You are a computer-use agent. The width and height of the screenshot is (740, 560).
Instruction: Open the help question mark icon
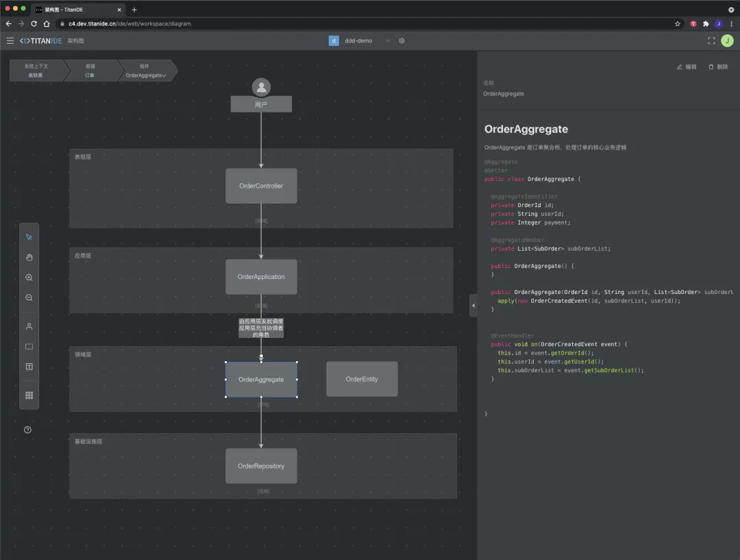(28, 430)
